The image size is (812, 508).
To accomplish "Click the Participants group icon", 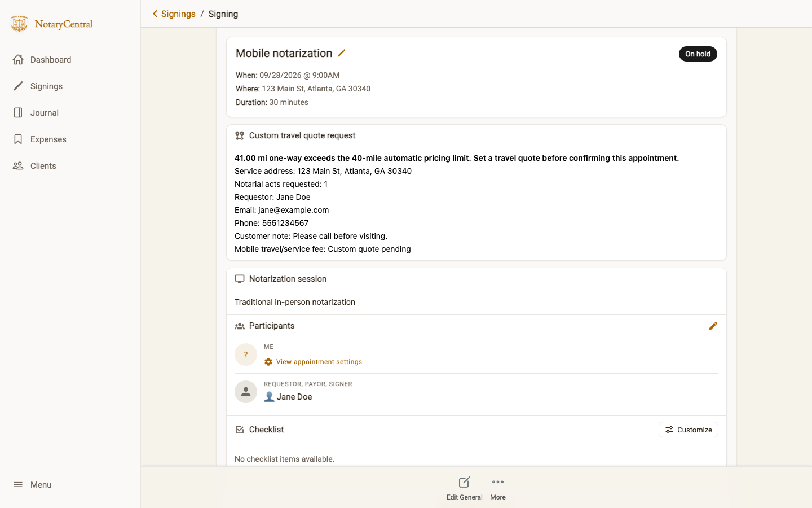I will (240, 326).
